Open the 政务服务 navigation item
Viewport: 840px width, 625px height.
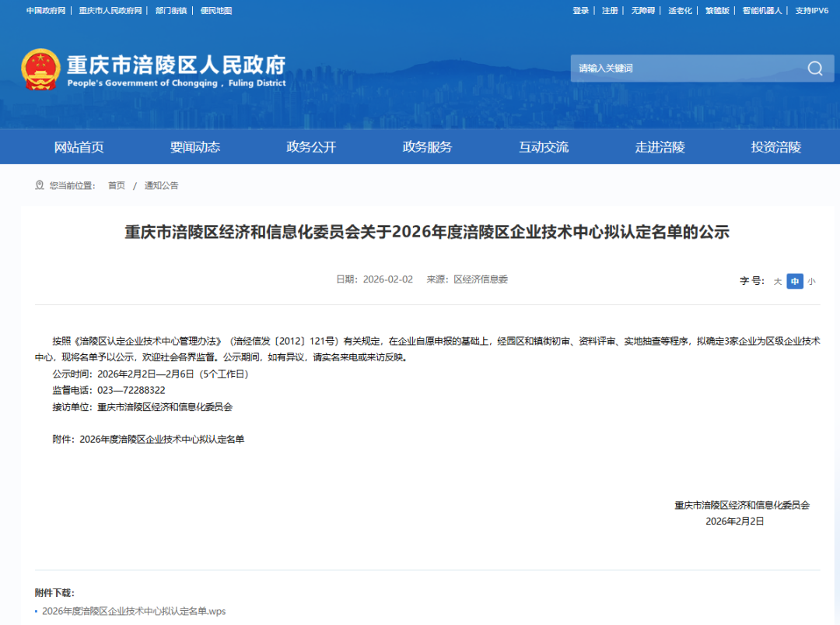(427, 147)
